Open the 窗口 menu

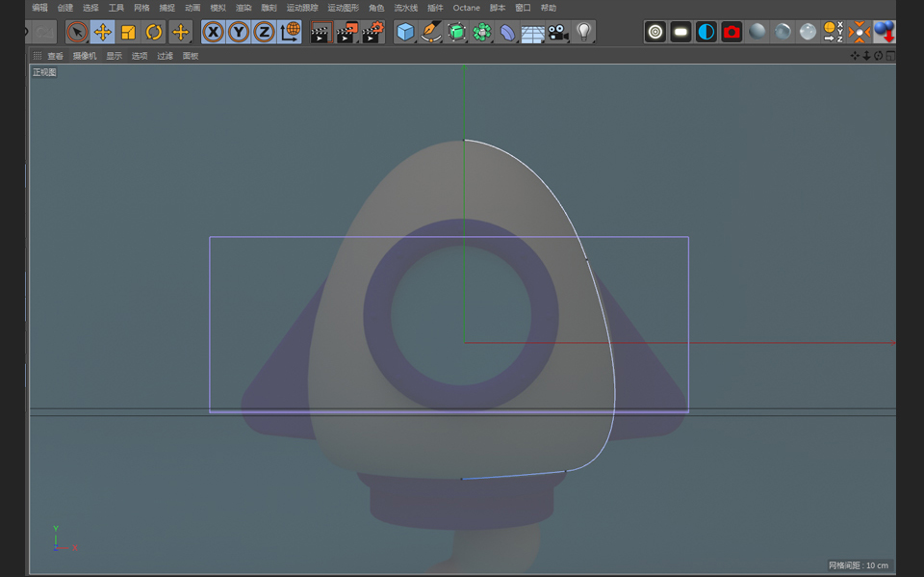523,8
